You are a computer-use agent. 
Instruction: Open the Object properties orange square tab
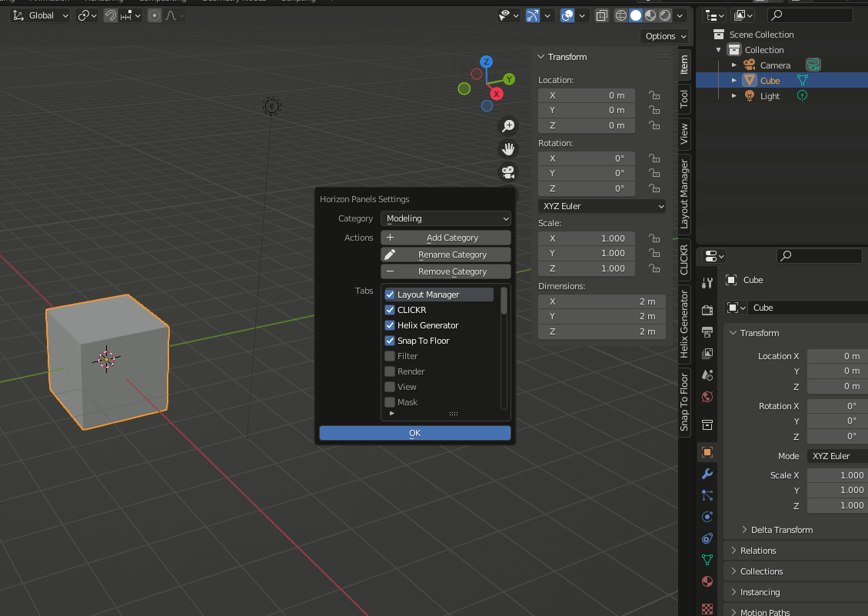707,452
